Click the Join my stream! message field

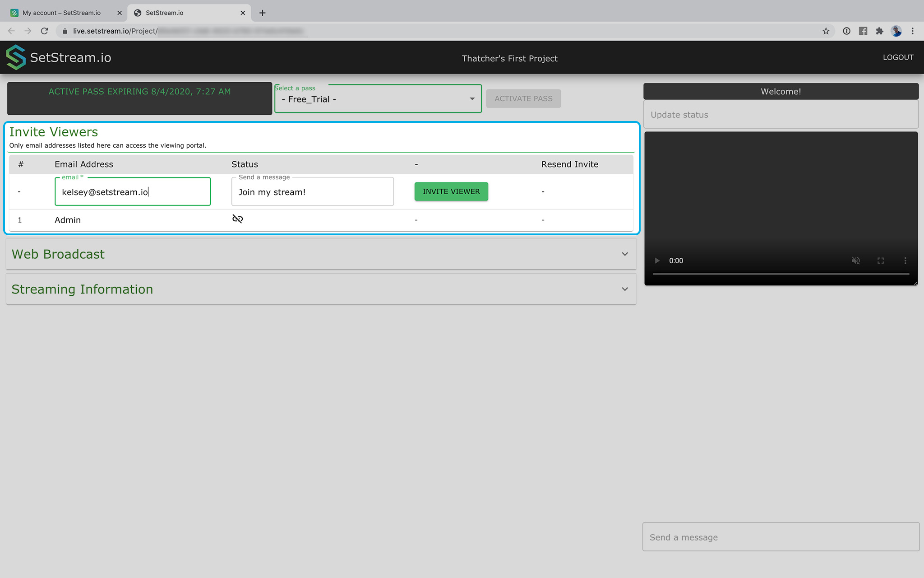pos(313,192)
